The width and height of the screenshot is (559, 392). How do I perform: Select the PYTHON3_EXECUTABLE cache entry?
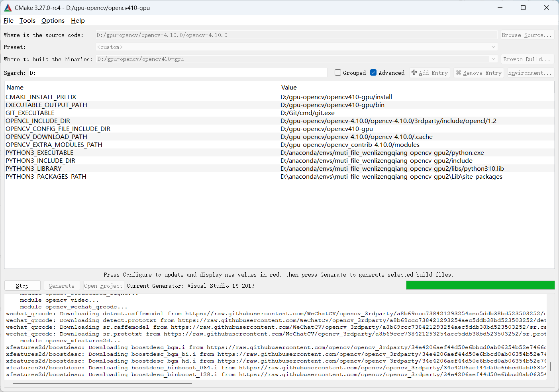pos(39,152)
